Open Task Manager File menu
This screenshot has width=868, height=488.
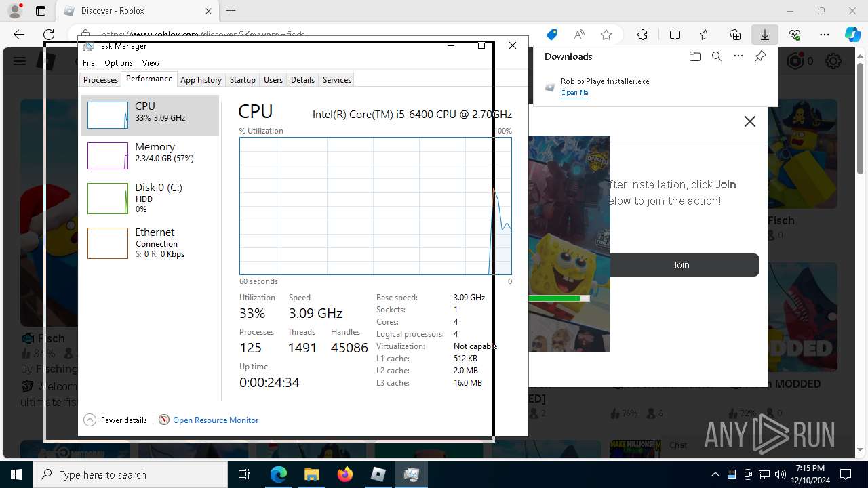(89, 63)
